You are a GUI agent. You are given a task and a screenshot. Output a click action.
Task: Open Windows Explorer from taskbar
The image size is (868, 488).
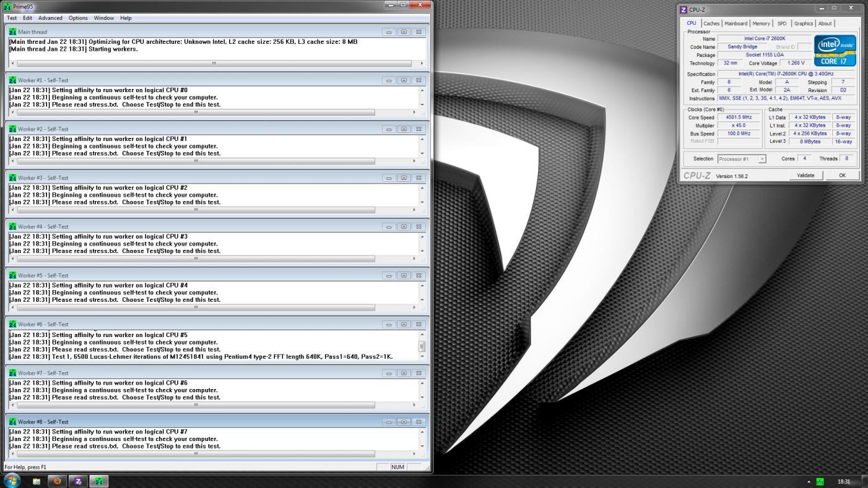[37, 481]
